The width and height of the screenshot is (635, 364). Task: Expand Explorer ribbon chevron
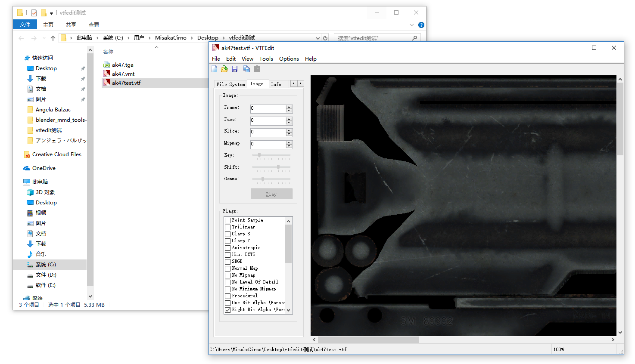(411, 25)
